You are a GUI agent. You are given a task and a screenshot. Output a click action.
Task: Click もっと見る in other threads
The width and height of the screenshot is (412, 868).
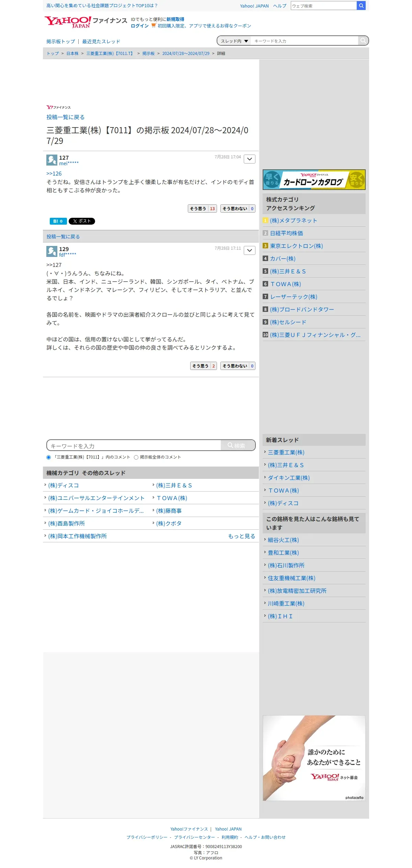coord(242,536)
